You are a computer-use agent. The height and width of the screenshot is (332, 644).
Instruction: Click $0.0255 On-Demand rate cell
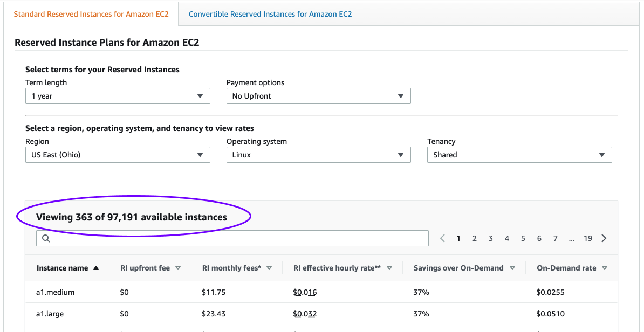[550, 293]
